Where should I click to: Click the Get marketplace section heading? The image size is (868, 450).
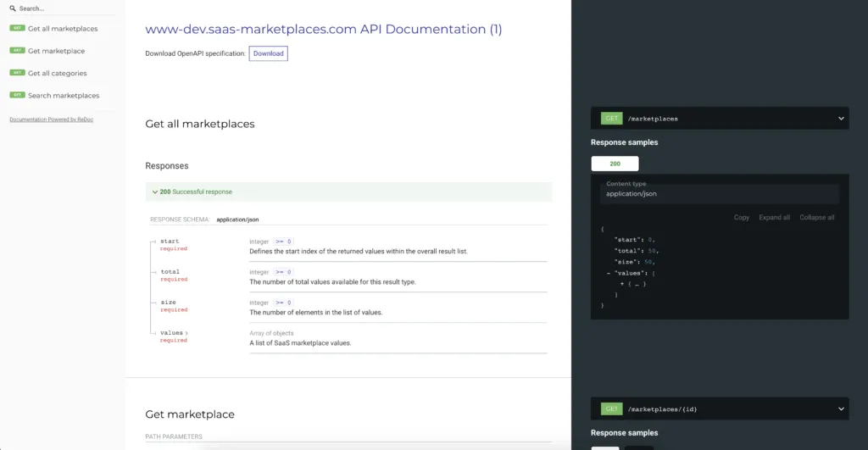click(190, 414)
